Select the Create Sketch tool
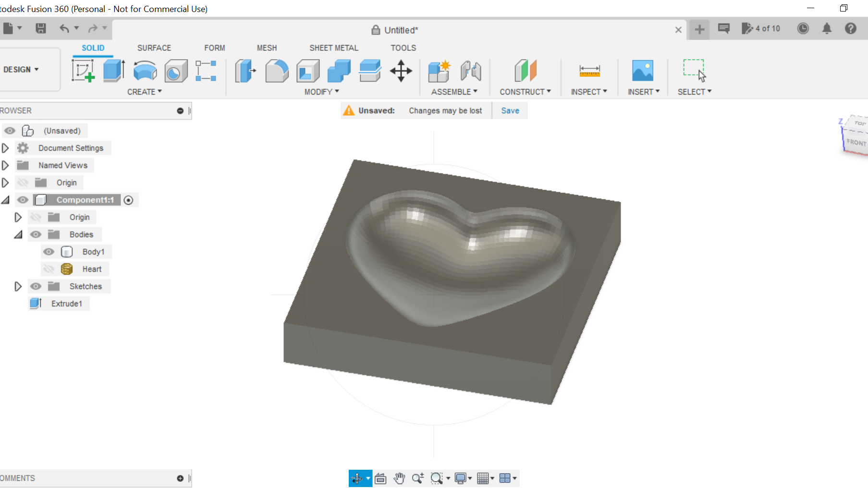Viewport: 868px width, 488px height. [x=84, y=71]
